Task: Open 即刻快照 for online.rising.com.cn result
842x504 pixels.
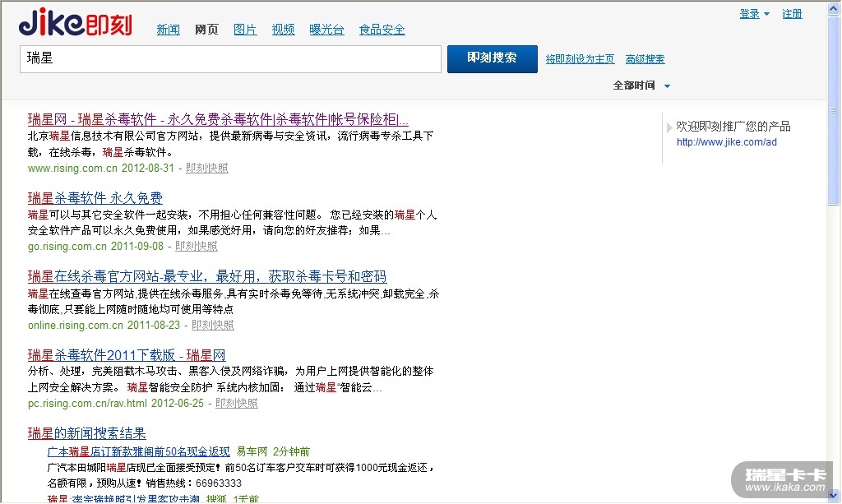Action: (213, 325)
